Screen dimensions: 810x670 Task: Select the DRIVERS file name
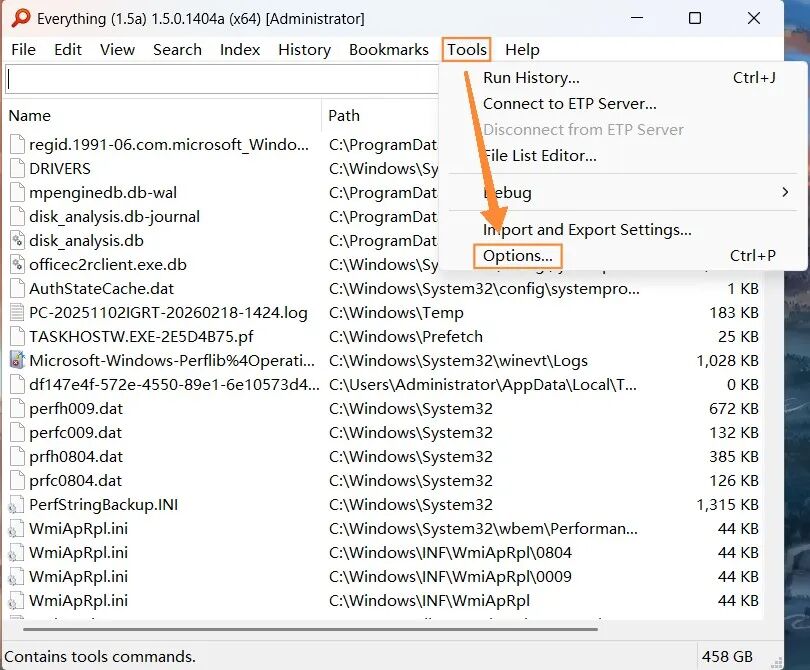point(60,168)
